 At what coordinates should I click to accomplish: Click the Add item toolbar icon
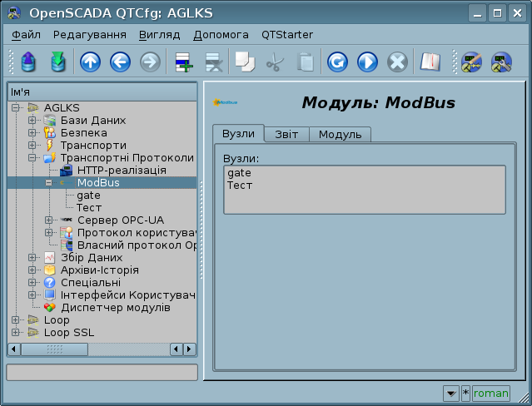(x=183, y=62)
